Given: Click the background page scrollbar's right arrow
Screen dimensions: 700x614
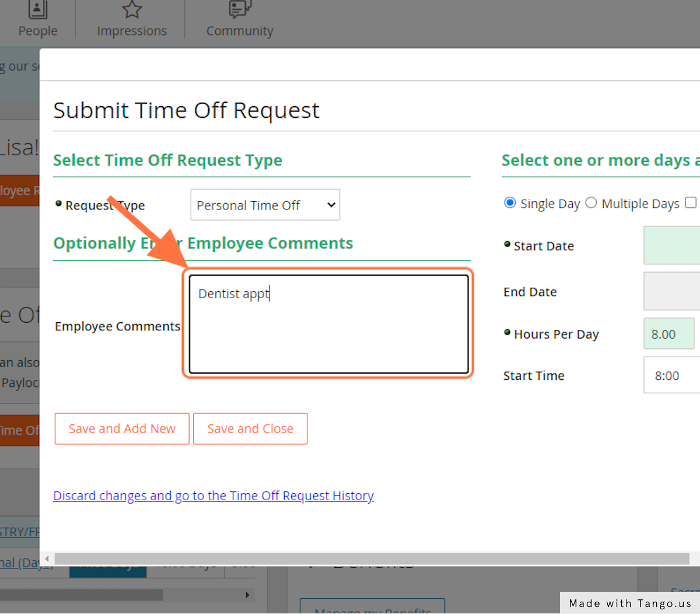Looking at the screenshot, I should click(x=248, y=595).
